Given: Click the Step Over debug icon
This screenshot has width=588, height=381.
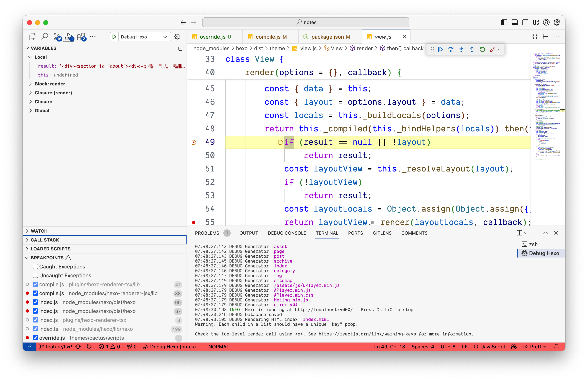Looking at the screenshot, I should tap(451, 49).
